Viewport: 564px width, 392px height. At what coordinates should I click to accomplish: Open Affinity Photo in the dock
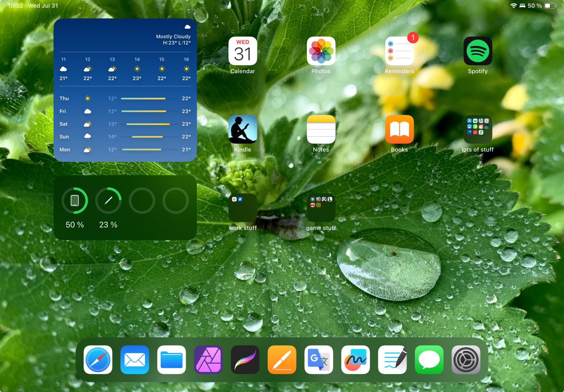pos(208,360)
